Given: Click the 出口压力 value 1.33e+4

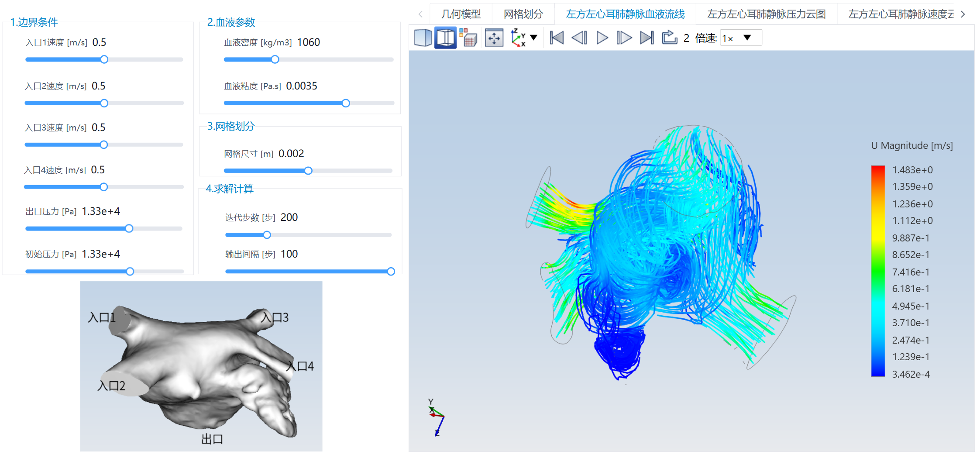Looking at the screenshot, I should 101,211.
